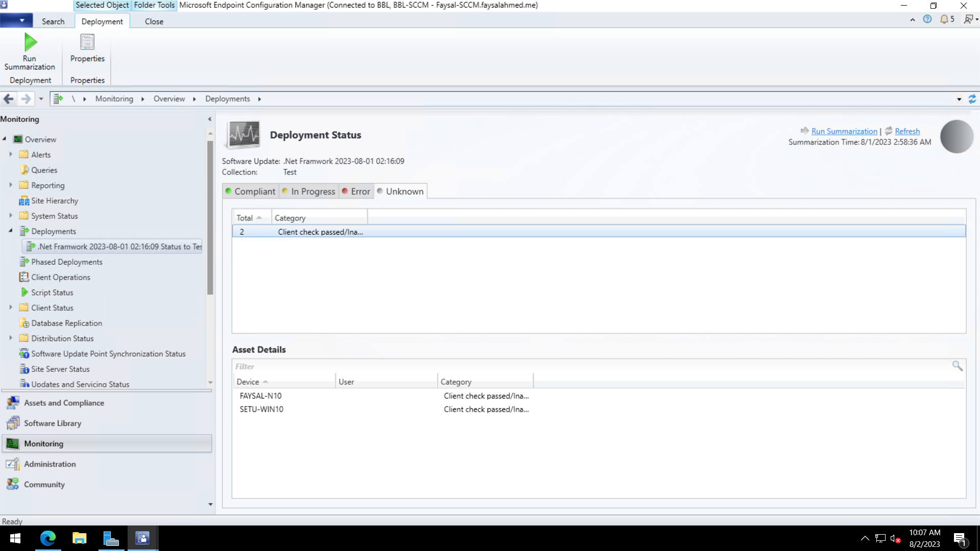Click the refresh icon in the address bar

tap(972, 99)
